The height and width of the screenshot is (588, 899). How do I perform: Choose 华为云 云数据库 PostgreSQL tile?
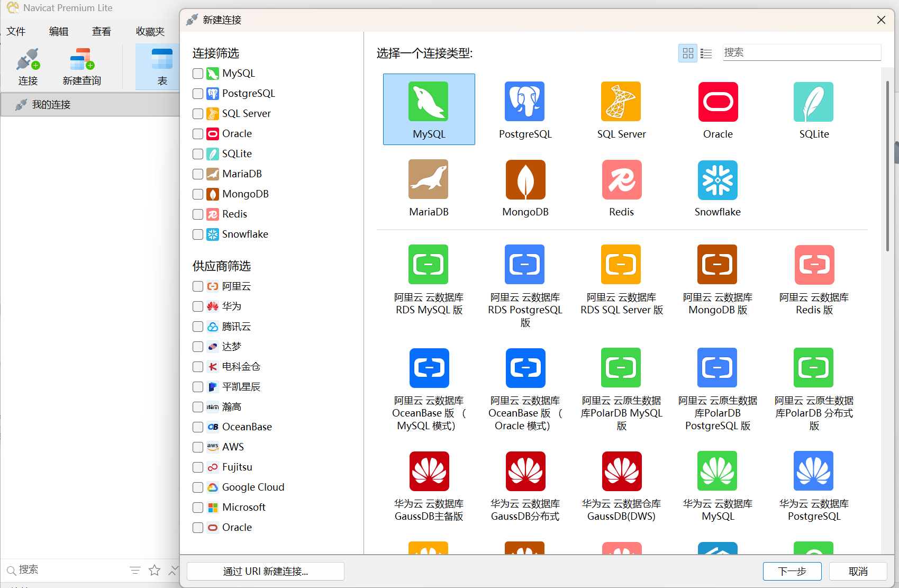[814, 487]
